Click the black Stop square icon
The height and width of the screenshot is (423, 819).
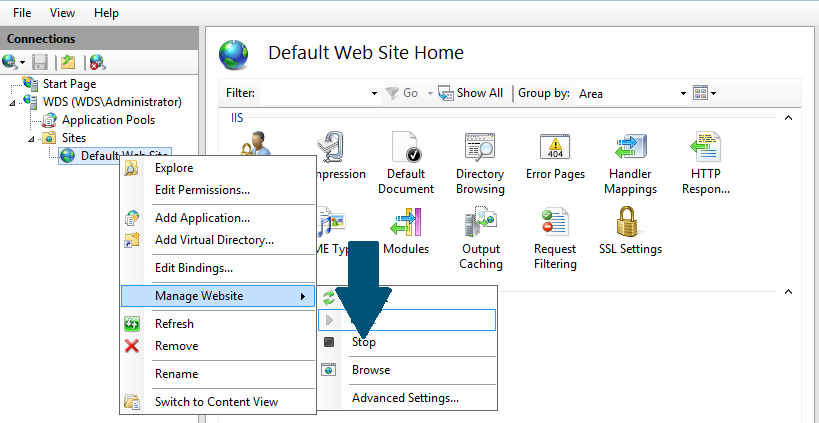329,342
